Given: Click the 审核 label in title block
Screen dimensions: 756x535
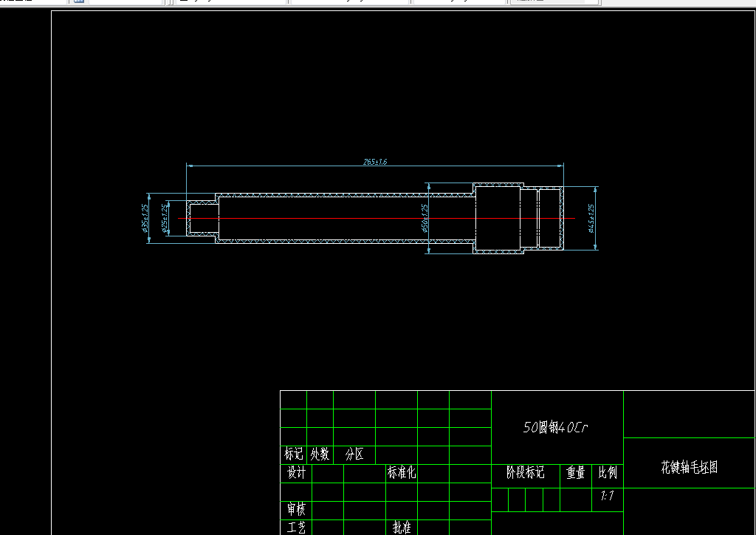Looking at the screenshot, I should pyautogui.click(x=296, y=509).
